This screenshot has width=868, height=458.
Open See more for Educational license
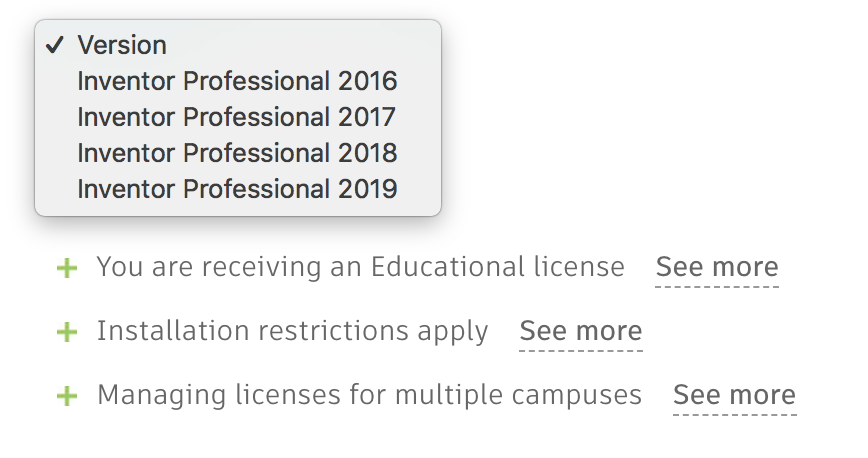(716, 268)
